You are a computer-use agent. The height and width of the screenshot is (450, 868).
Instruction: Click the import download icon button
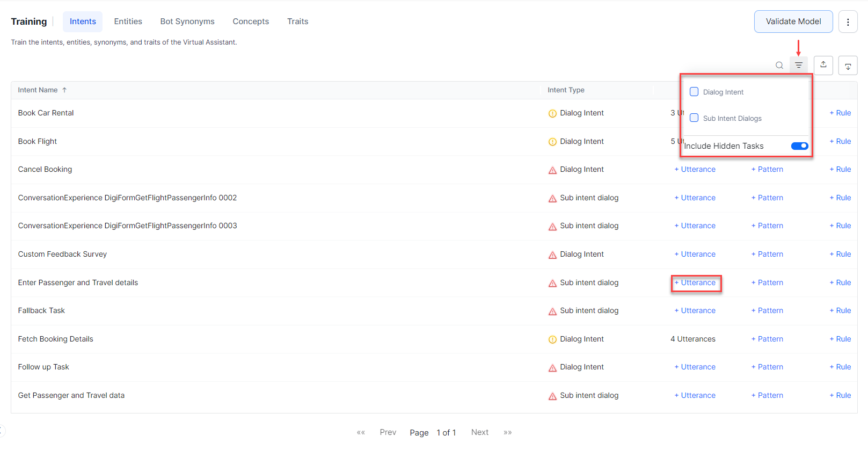point(848,66)
